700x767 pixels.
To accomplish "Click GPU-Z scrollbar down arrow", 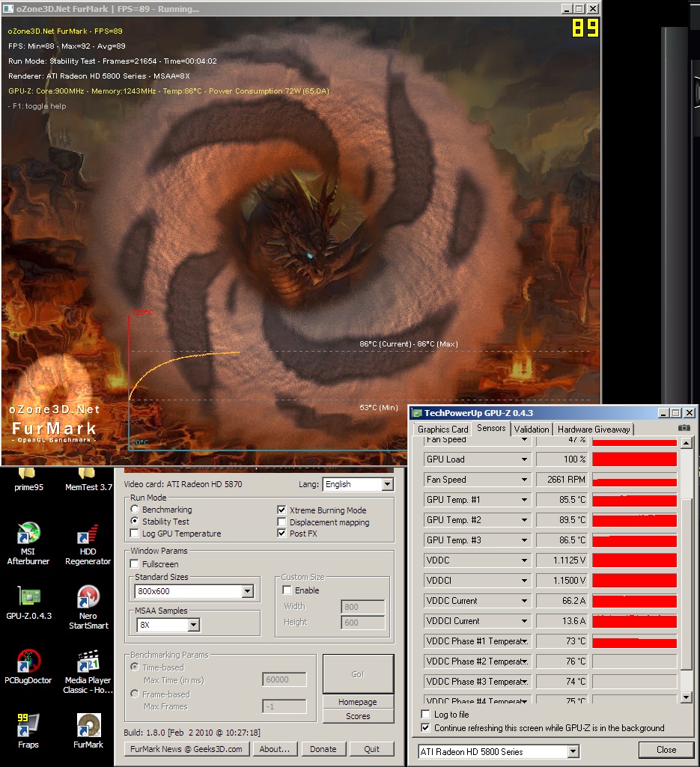I will tap(687, 697).
